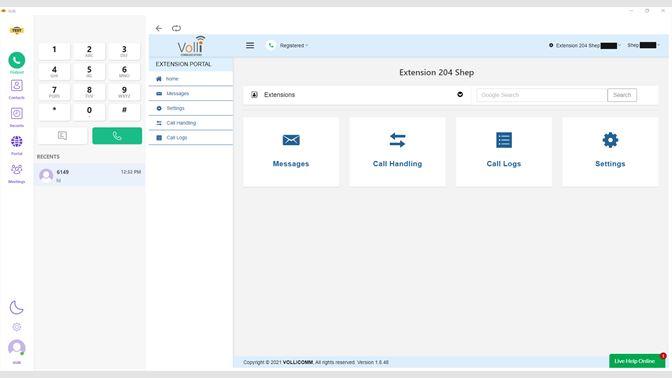Image resolution: width=672 pixels, height=378 pixels.
Task: Expand the Extensions dropdown arrow
Action: pyautogui.click(x=460, y=94)
